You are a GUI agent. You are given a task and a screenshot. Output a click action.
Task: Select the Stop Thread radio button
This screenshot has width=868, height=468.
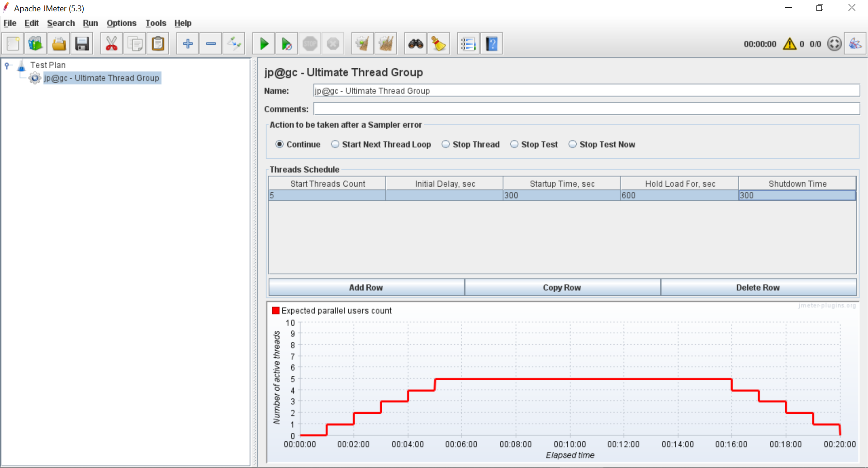(446, 144)
